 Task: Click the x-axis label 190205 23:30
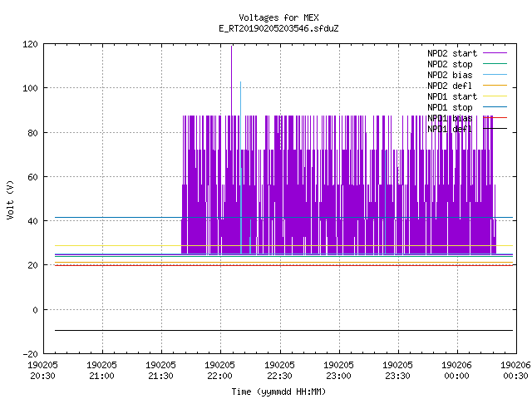397,371
